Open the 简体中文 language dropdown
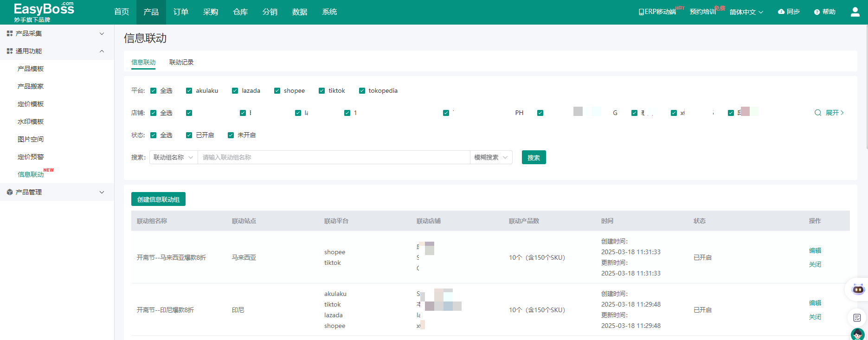Screen dimensions: 868x340 [746, 12]
